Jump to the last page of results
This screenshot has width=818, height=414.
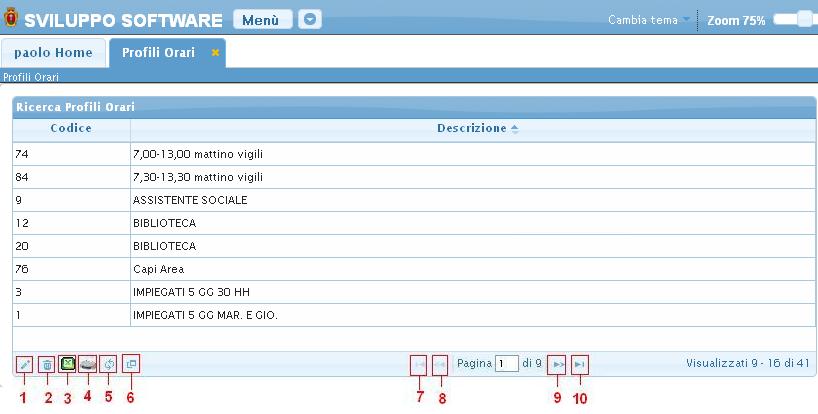point(580,365)
